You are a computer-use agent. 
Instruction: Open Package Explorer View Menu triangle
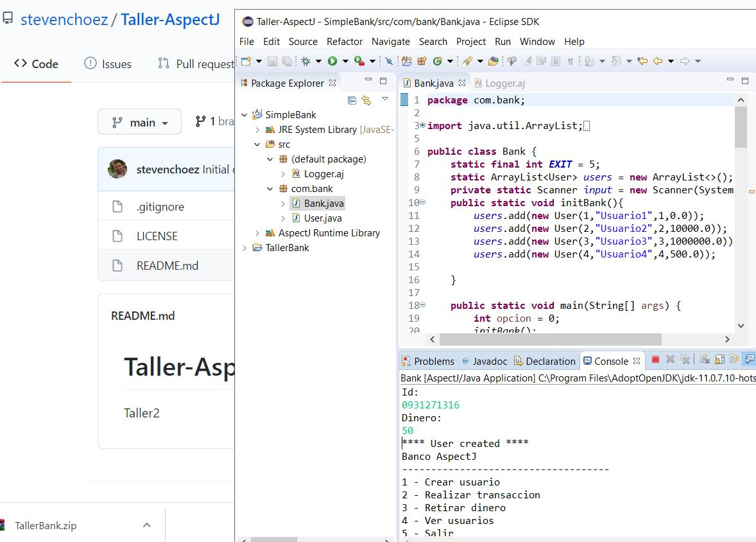pyautogui.click(x=385, y=99)
